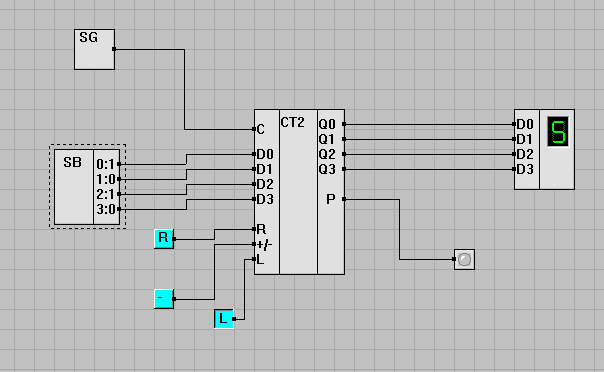Click the cyan L load button
Viewport: 604px width, 372px height.
click(224, 319)
